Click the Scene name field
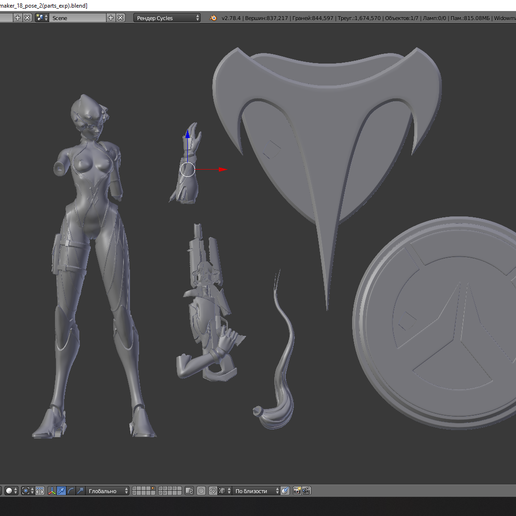This screenshot has height=516, width=516. 78,18
